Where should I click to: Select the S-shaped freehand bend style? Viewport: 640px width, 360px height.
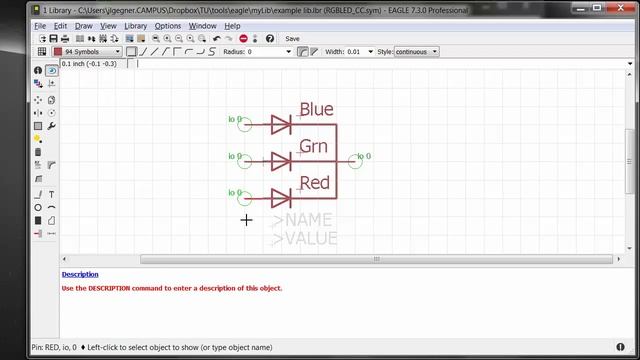coord(211,52)
